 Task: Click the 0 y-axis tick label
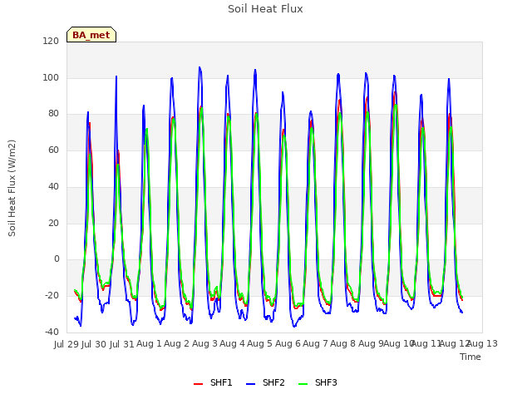(x=57, y=259)
